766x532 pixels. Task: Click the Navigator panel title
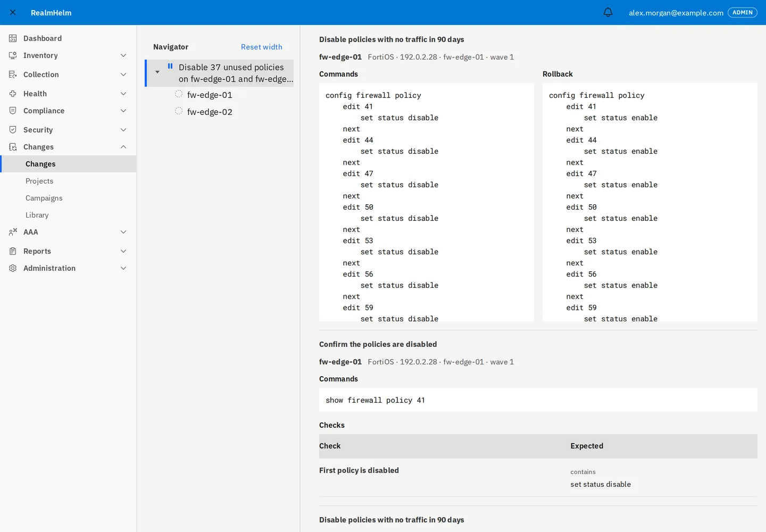coord(171,47)
